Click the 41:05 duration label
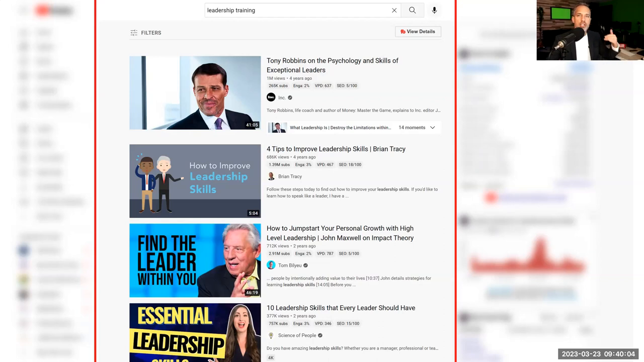Viewport: 644px width, 362px height. coord(252,125)
